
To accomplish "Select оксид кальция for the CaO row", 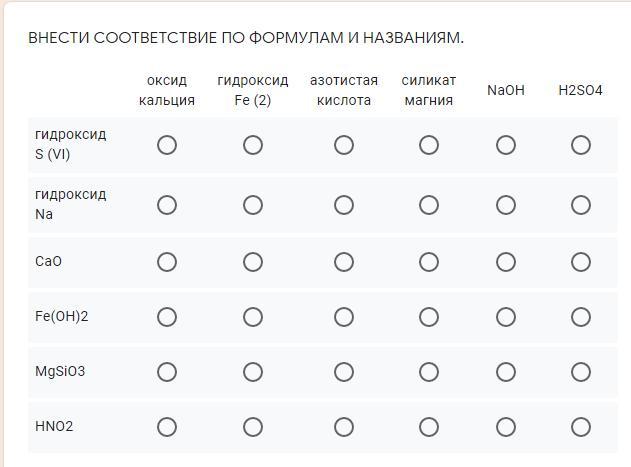I will click(167, 262).
